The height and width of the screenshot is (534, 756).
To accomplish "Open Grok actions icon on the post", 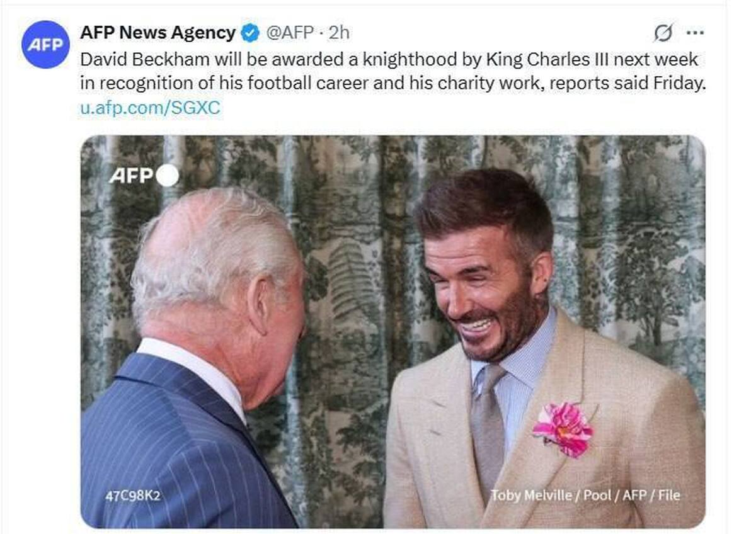I will pyautogui.click(x=663, y=33).
